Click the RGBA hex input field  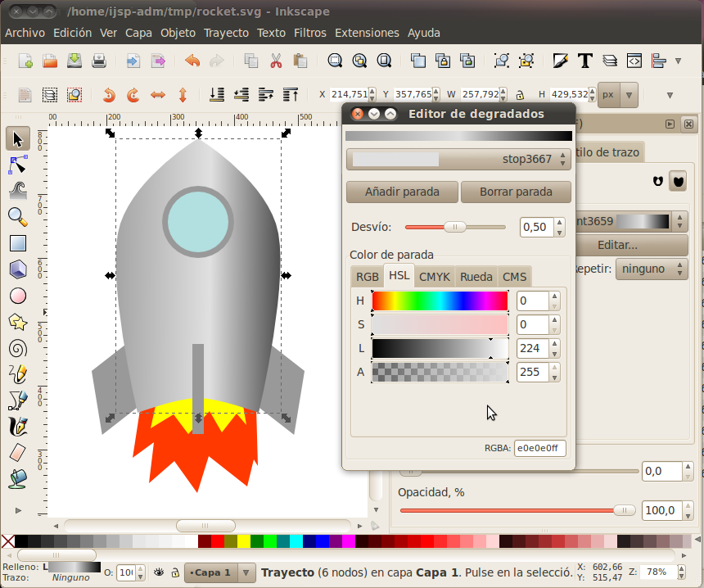click(x=539, y=448)
